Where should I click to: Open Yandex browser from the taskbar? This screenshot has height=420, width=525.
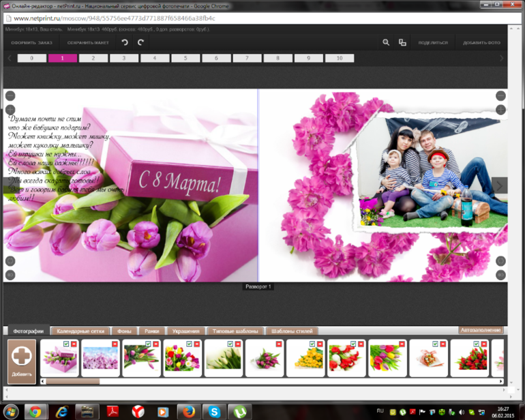pyautogui.click(x=137, y=411)
